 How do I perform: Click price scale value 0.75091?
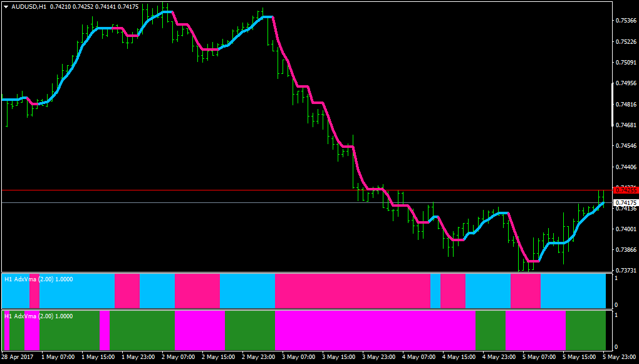626,63
